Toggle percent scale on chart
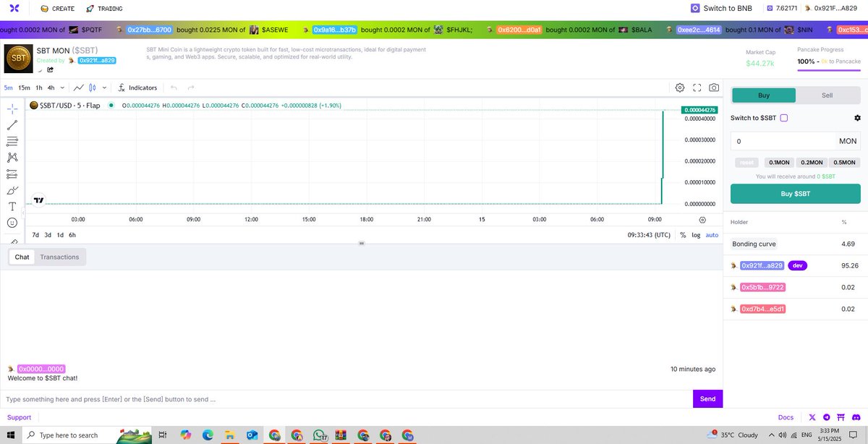The image size is (868, 444). [x=683, y=235]
